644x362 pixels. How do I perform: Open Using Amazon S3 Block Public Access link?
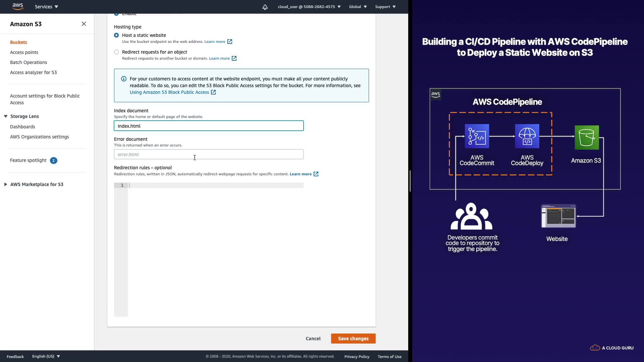[169, 92]
